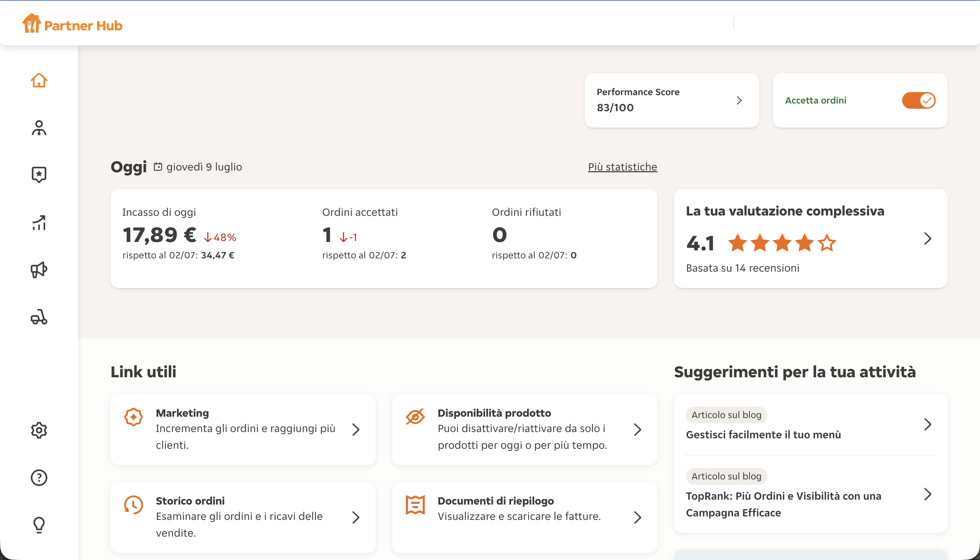Viewport: 980px width, 560px height.
Task: Click the Più statistiche link
Action: [622, 167]
